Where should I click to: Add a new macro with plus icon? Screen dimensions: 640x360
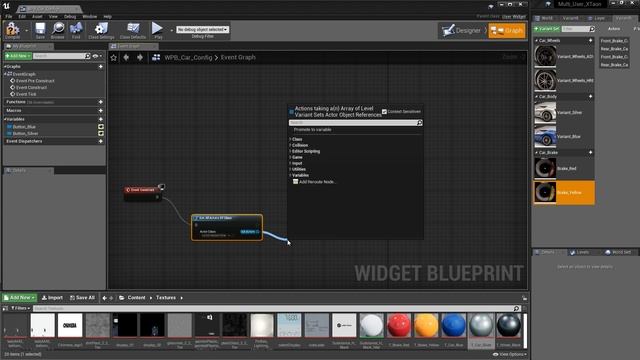pyautogui.click(x=101, y=111)
